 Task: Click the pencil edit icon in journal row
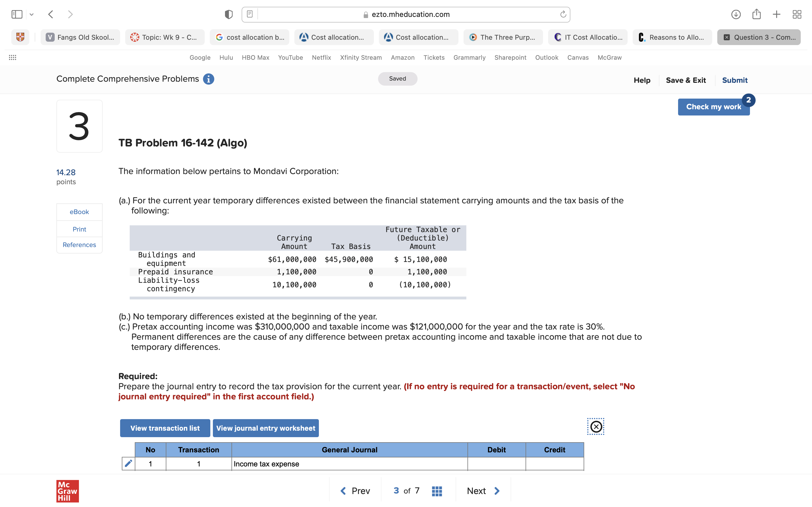point(128,463)
